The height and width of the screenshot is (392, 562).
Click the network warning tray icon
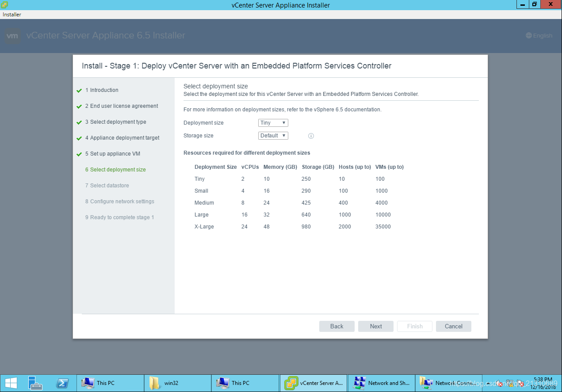click(x=510, y=383)
